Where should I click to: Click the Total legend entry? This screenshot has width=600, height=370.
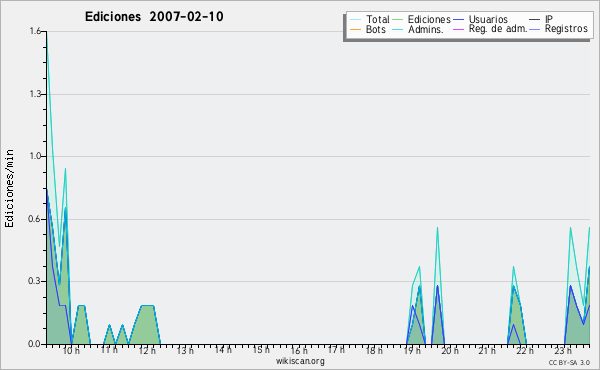[x=370, y=19]
